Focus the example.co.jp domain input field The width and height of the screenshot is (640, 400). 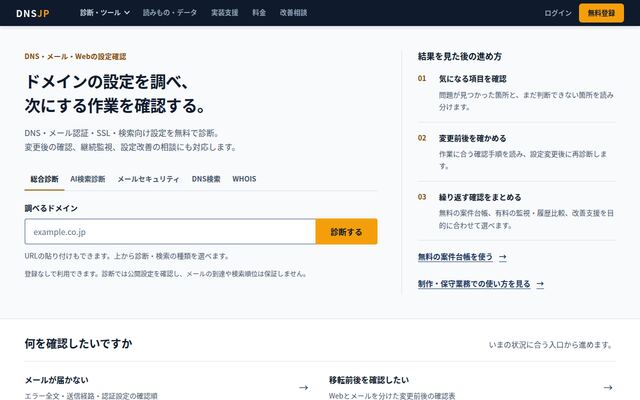pos(170,232)
